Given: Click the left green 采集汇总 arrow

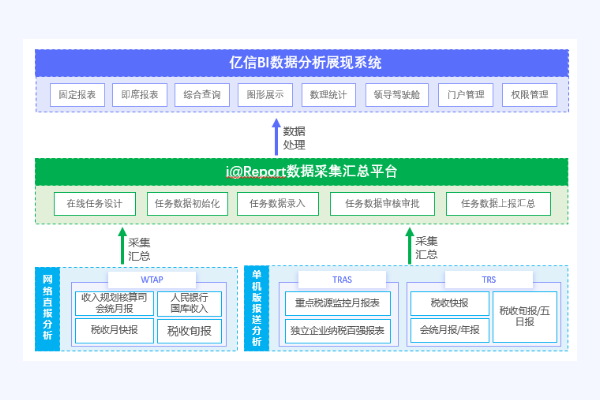Looking at the screenshot, I should coord(120,245).
